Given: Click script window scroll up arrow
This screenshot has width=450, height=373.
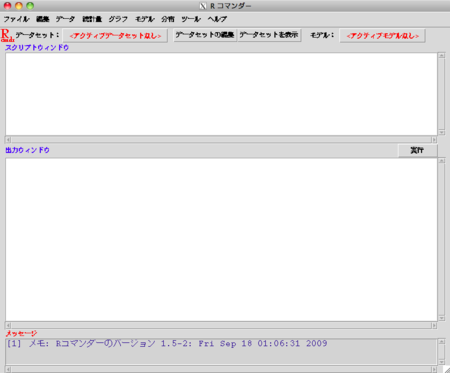Looking at the screenshot, I should pyautogui.click(x=442, y=56).
